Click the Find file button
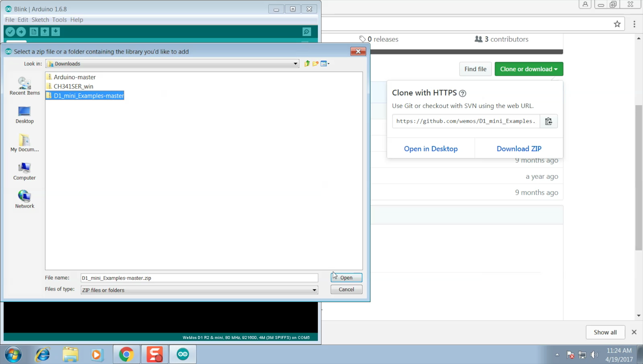643x364 pixels. (x=475, y=69)
